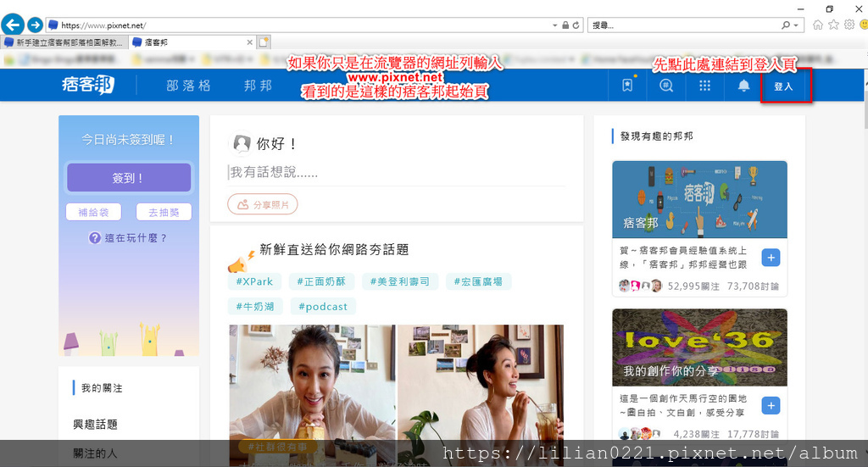
Task: Click the browser Forward arrow button
Action: pos(36,25)
